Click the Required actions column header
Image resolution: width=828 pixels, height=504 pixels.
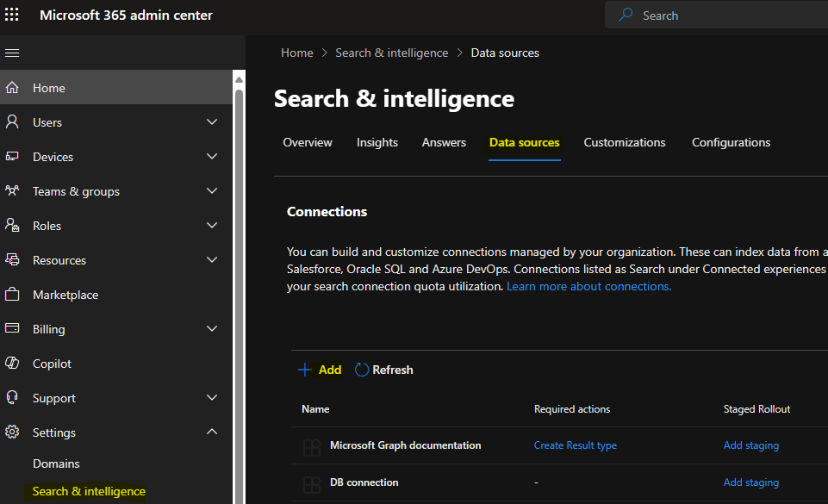tap(572, 409)
